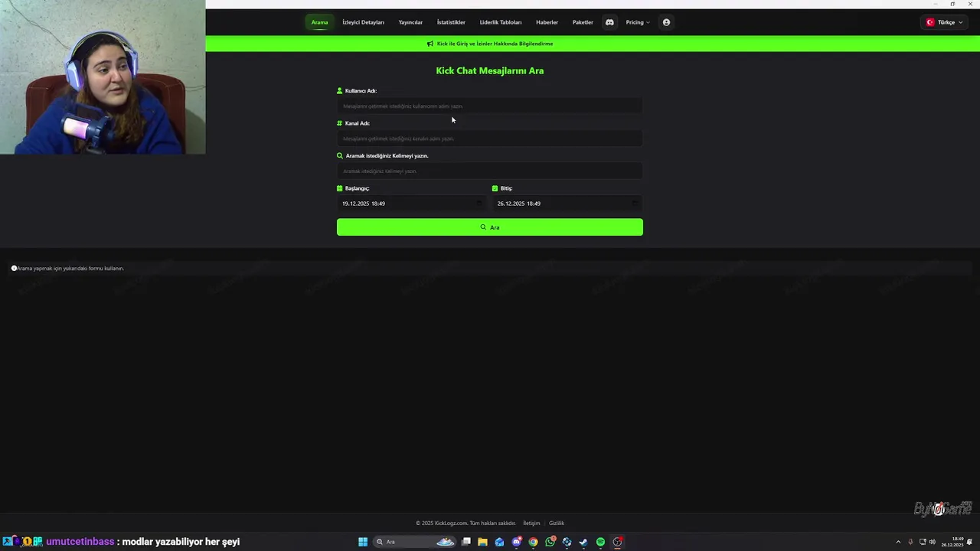Open the Discord icon in the navbar

[x=609, y=22]
